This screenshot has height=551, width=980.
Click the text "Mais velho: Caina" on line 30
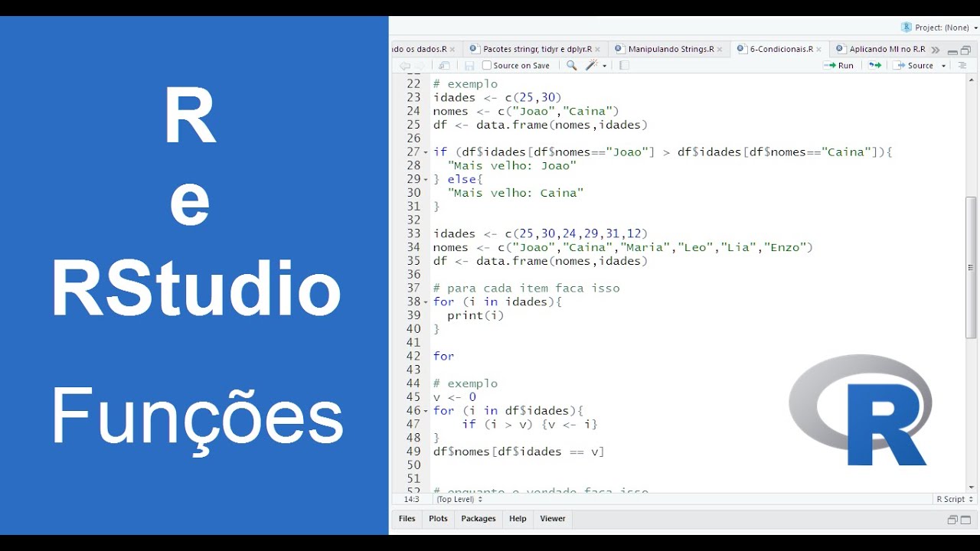click(515, 193)
